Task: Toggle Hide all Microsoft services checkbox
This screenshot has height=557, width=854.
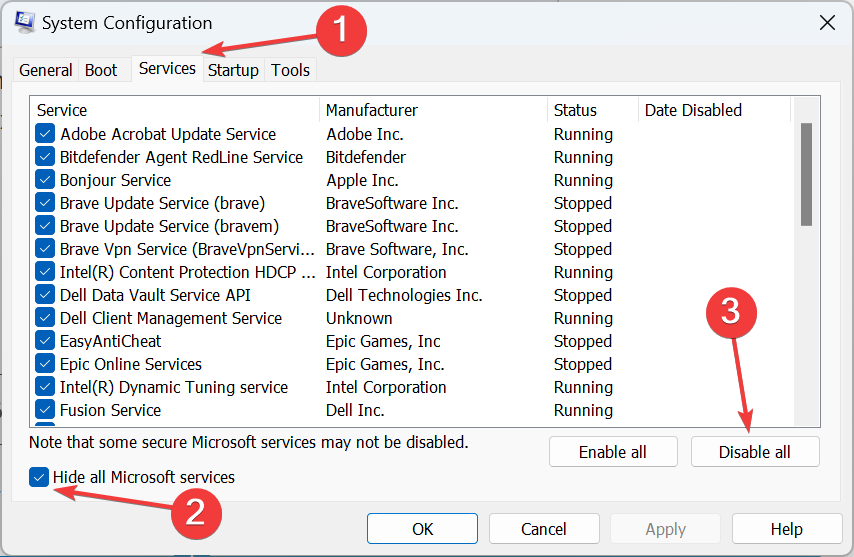Action: [39, 478]
